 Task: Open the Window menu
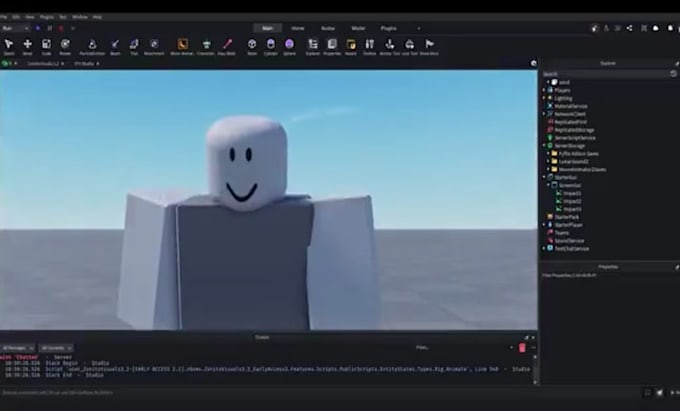(80, 17)
